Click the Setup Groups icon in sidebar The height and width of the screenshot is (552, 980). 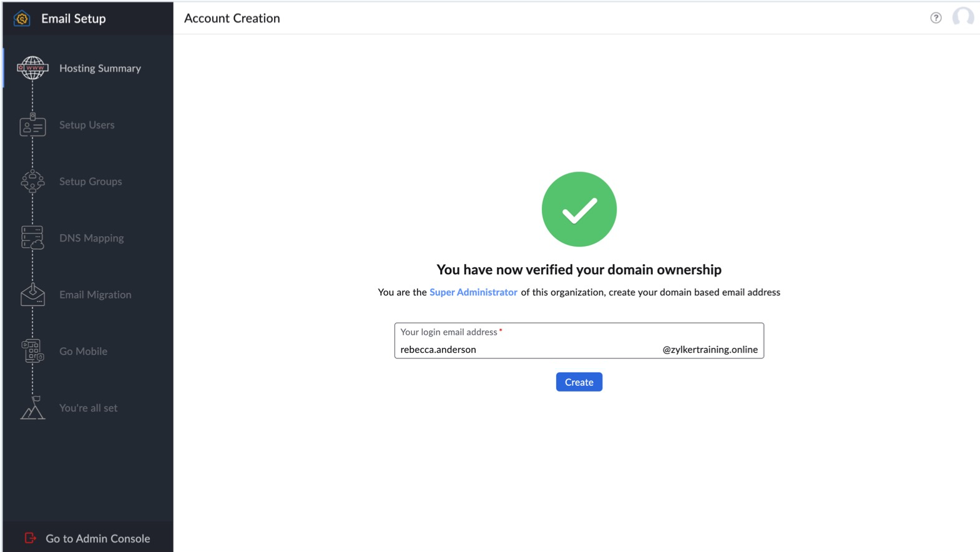[32, 182]
